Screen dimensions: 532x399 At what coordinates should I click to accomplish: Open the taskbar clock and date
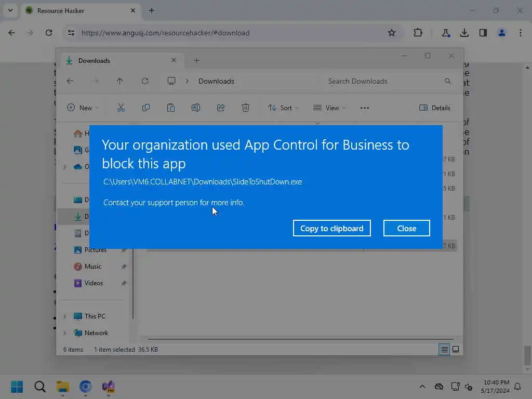[495, 387]
